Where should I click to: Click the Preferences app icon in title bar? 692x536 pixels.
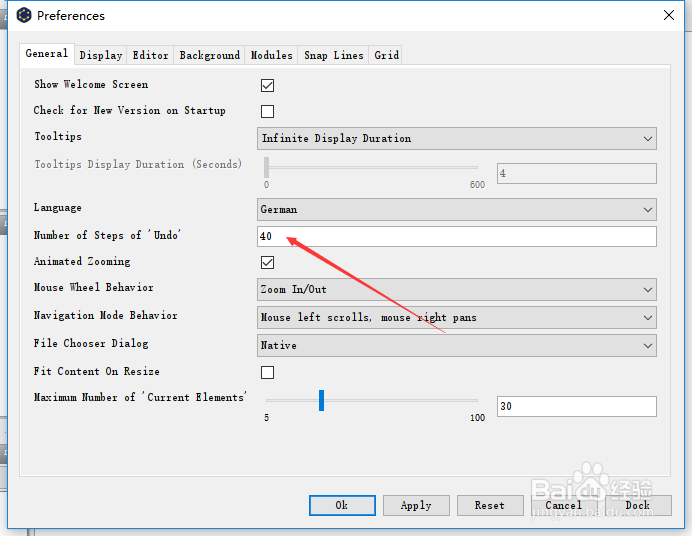pos(24,15)
